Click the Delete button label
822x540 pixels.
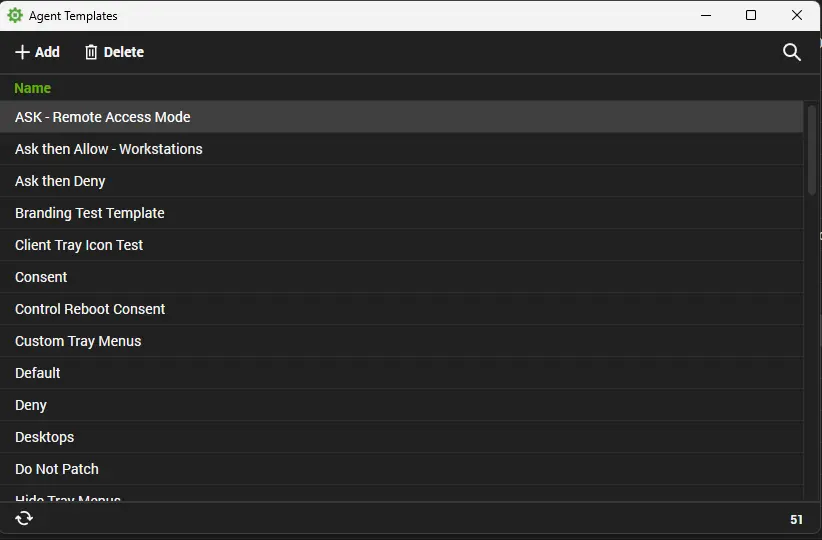point(124,52)
